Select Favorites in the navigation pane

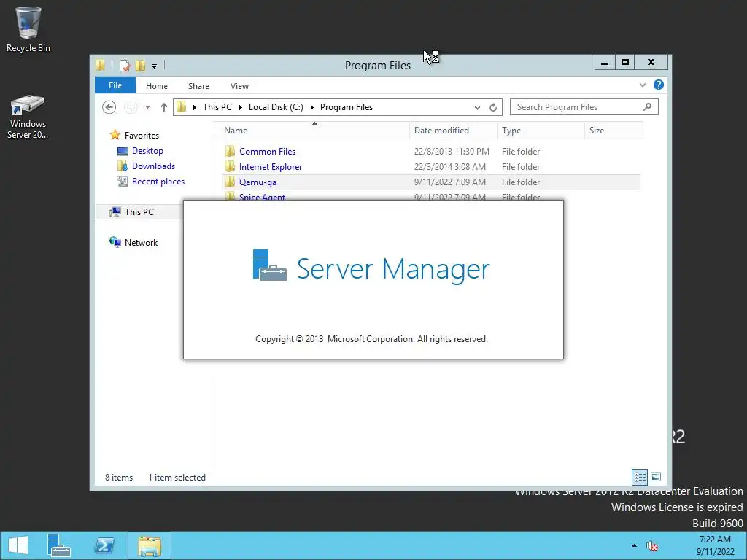tap(142, 136)
